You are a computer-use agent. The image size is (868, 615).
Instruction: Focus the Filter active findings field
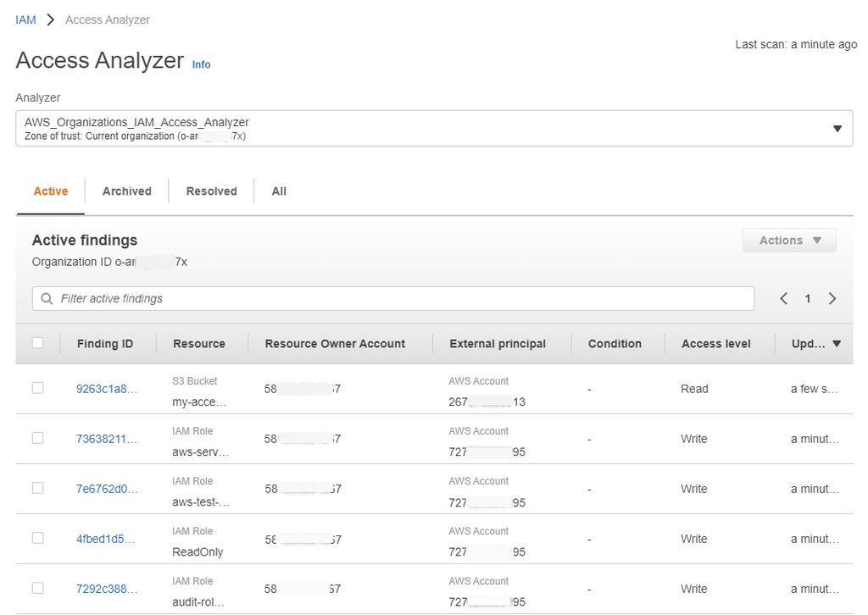pyautogui.click(x=393, y=299)
